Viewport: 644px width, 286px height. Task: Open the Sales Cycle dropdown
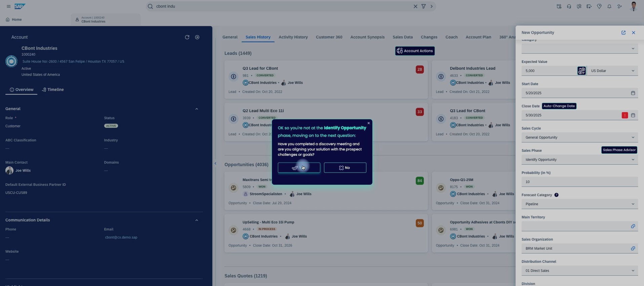(x=580, y=137)
